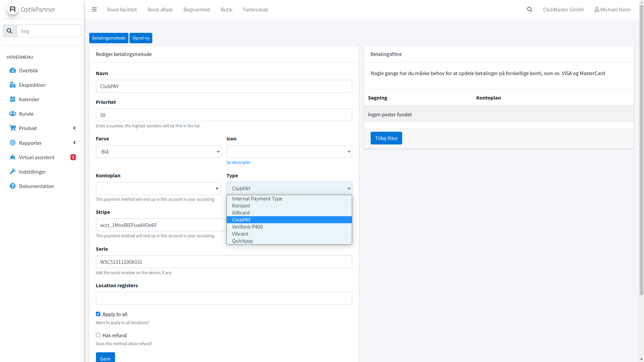Click the Ekspedition cash register icon

point(12,85)
